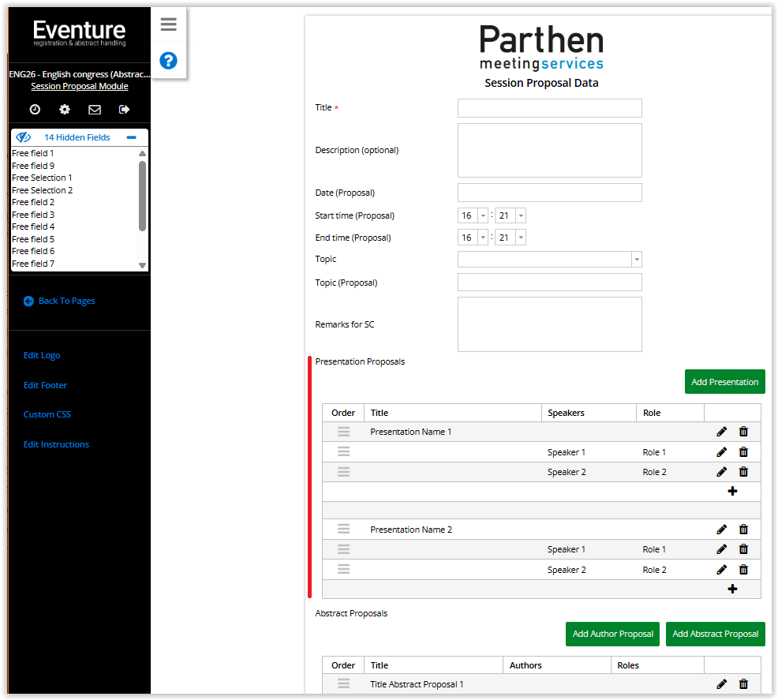Screen dimensions: 778x700
Task: Click plus icon below Presentation Name 1 speakers
Action: point(732,492)
